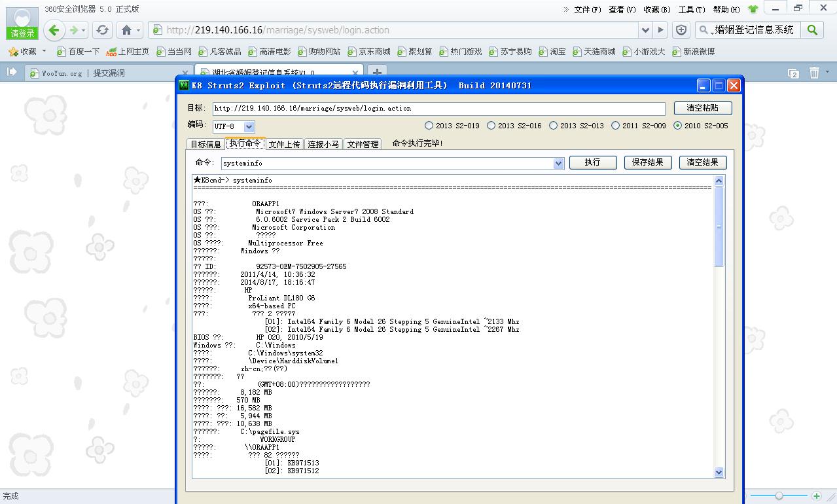Open 新浪微博 bookmark
The height and width of the screenshot is (504, 837).
tap(693, 51)
